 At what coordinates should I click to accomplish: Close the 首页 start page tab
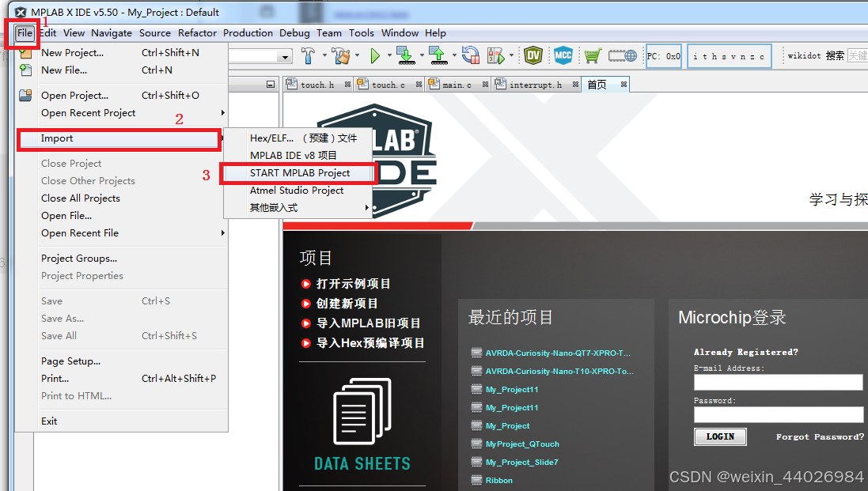pos(624,84)
